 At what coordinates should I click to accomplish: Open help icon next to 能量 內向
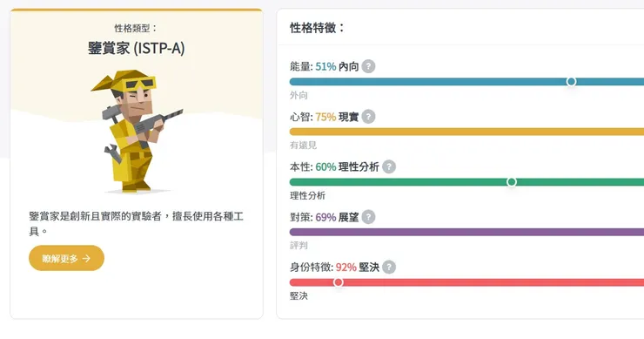(x=368, y=66)
